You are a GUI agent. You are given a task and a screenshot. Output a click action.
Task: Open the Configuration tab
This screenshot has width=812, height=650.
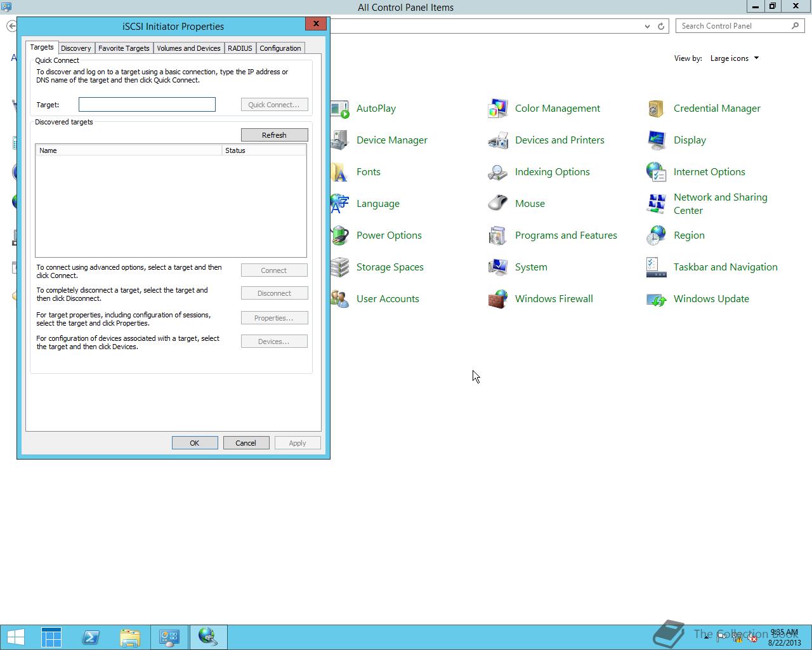(280, 48)
